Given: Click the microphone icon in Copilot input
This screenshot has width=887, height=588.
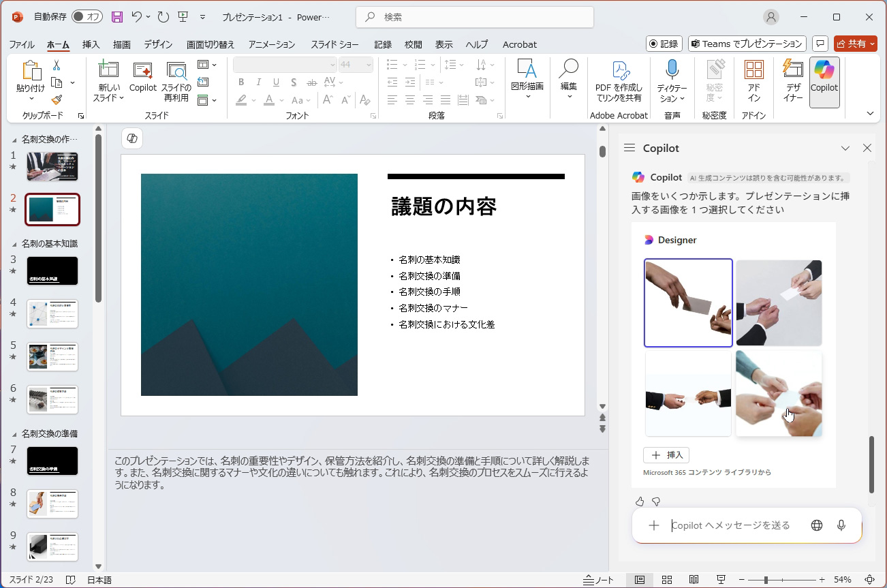Looking at the screenshot, I should pos(841,525).
